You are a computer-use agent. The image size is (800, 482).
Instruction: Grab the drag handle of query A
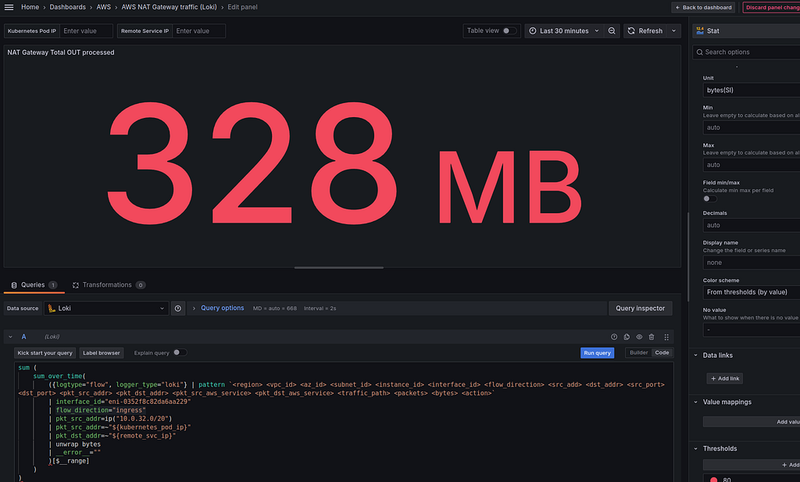tap(666, 337)
